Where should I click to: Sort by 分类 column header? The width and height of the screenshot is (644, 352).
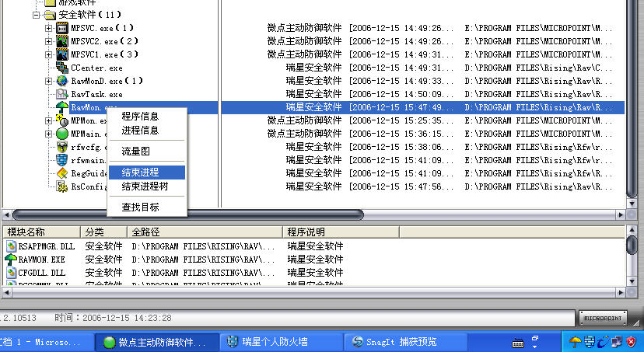(x=104, y=232)
